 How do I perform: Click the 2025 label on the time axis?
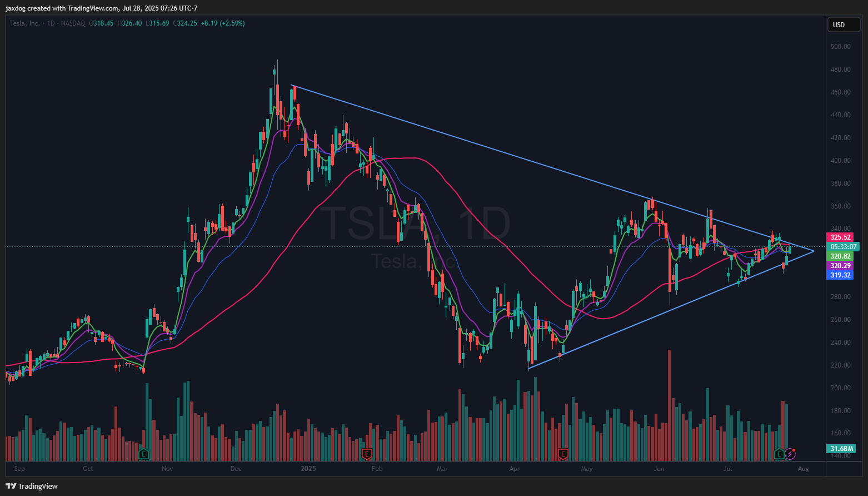[308, 469]
